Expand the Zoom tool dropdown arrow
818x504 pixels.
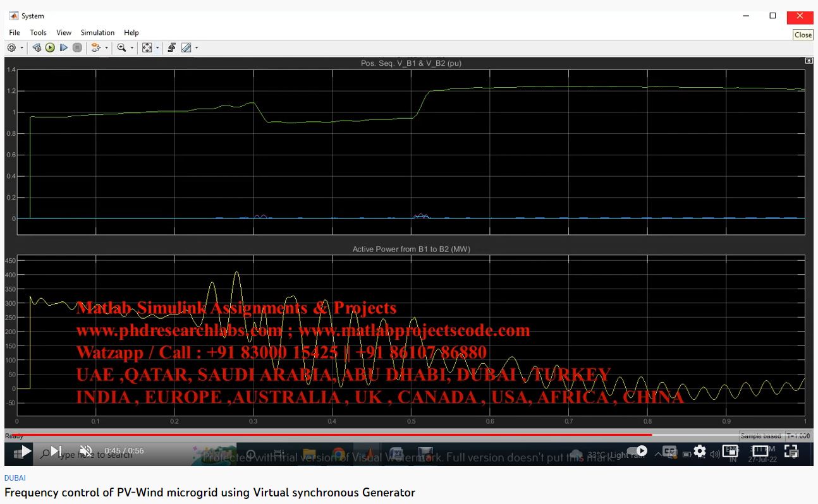(131, 48)
